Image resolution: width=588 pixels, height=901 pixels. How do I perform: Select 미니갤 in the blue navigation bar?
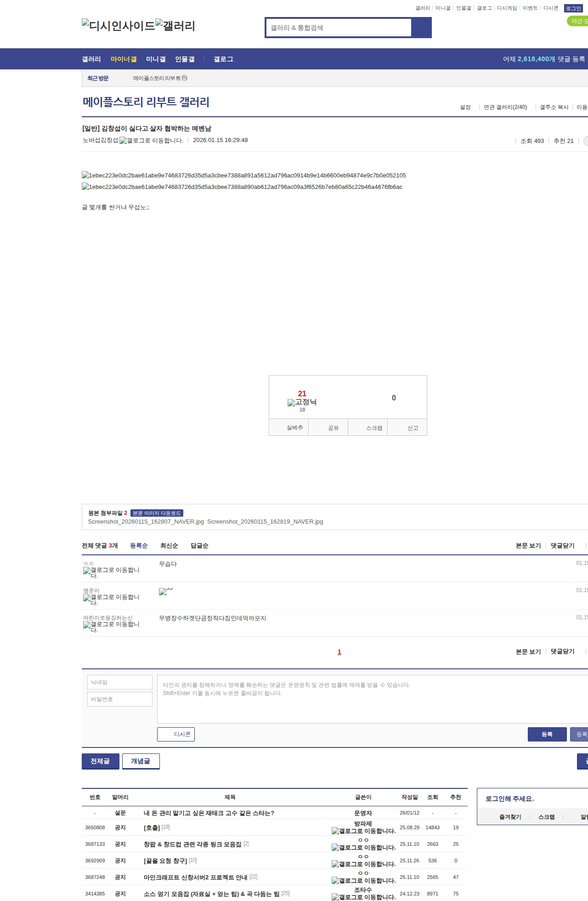156,59
